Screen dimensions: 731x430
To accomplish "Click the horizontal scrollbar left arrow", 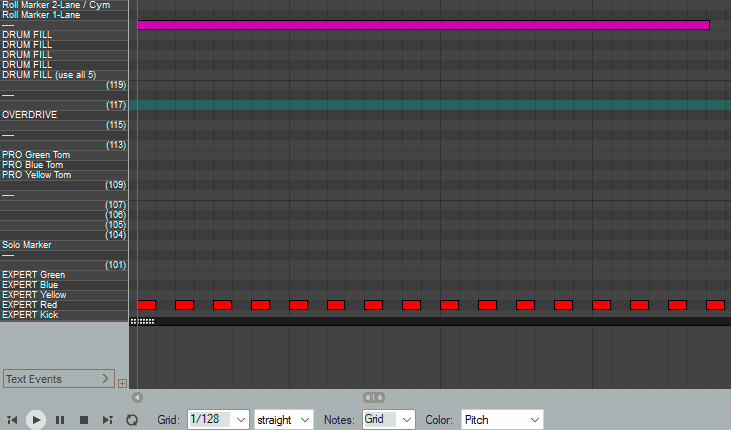I will click(138, 397).
